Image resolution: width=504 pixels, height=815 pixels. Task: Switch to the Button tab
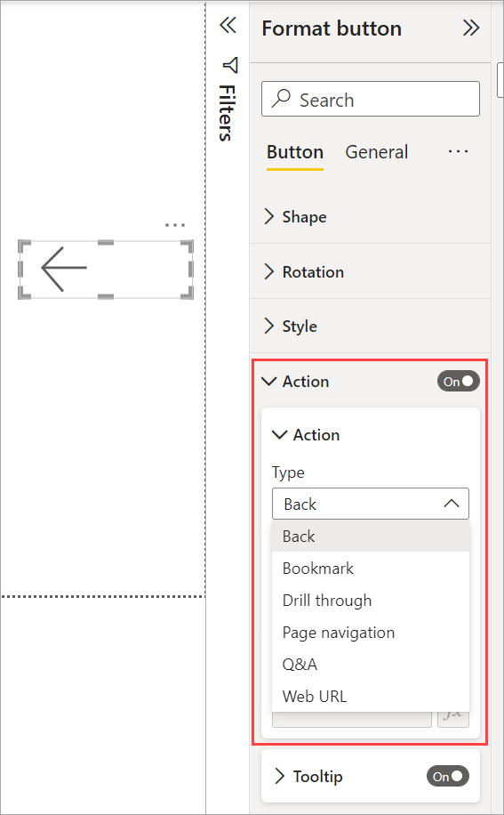(295, 152)
